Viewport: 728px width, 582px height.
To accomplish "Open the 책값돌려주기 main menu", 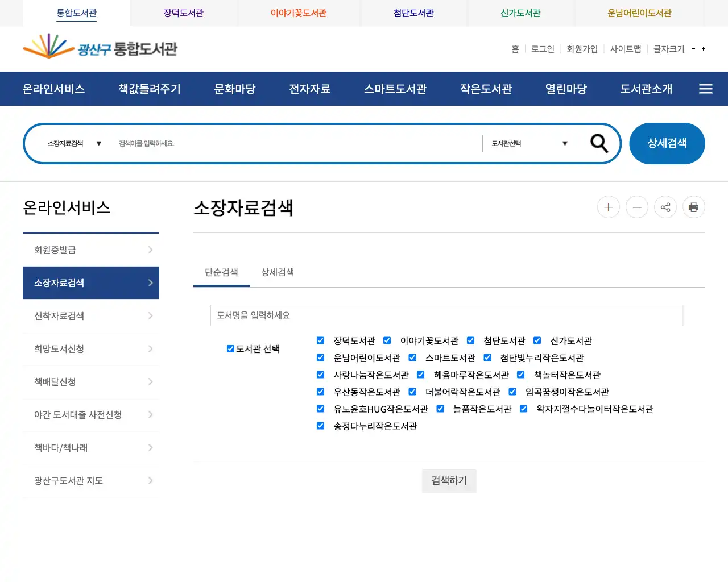I will [x=150, y=89].
